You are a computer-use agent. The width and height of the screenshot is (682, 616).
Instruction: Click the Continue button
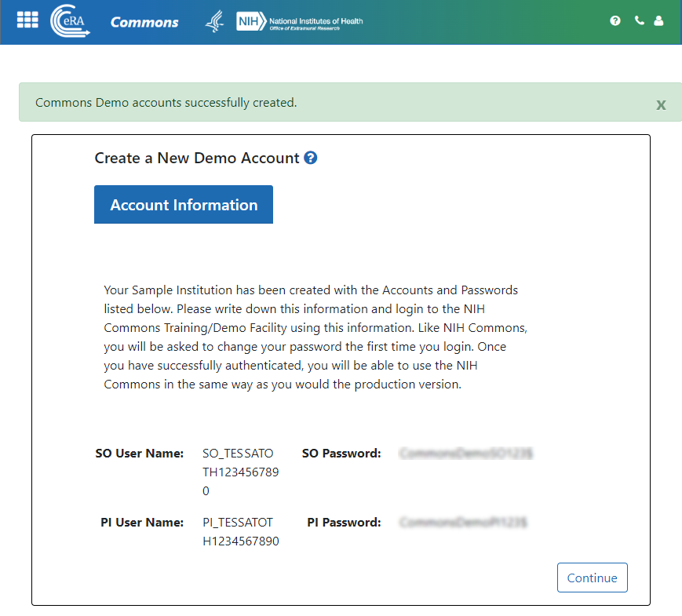(592, 578)
